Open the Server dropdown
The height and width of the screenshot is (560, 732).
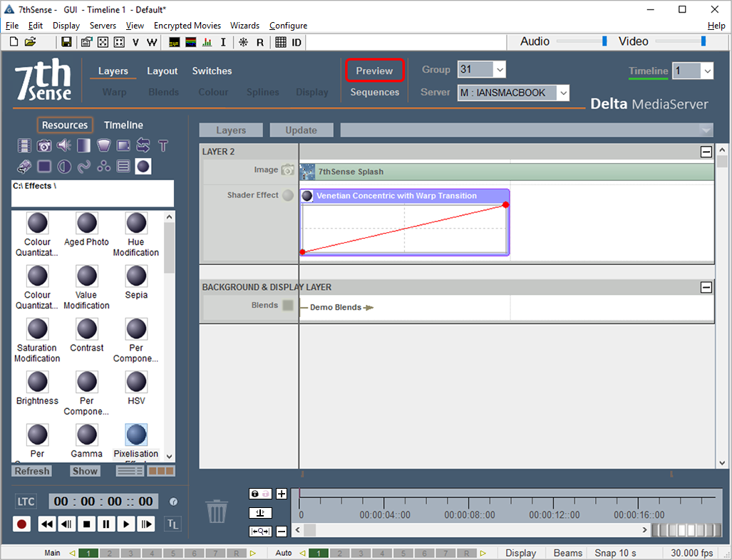[564, 93]
